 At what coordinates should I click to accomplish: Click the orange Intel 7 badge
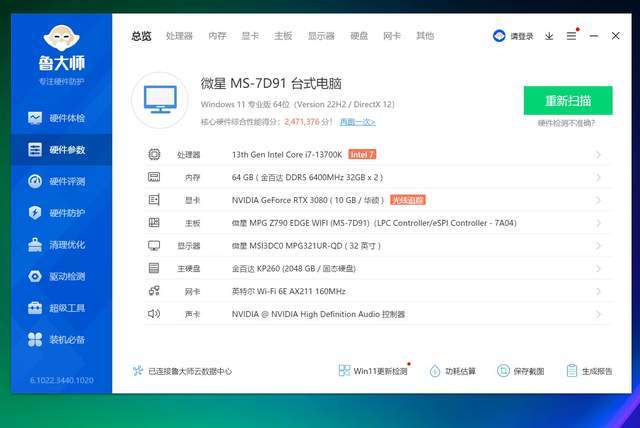coord(362,155)
